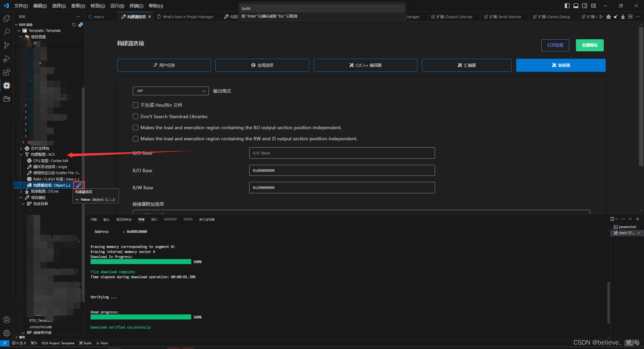Open the Run and Debug view
Viewport: 644px width, 349px height.
pyautogui.click(x=7, y=59)
